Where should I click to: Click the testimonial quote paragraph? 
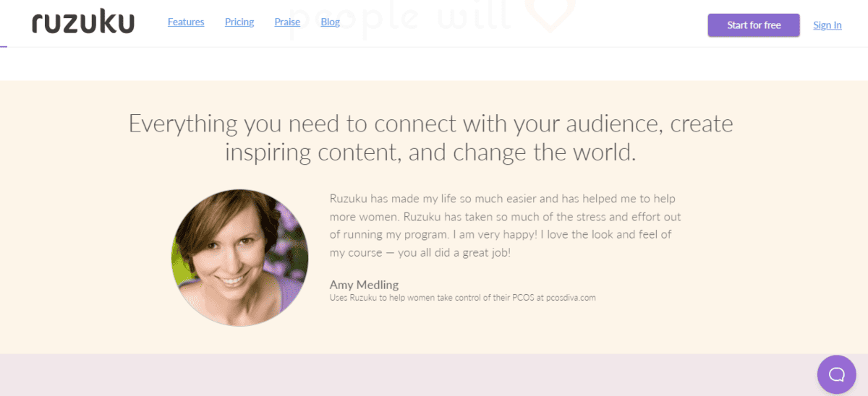click(x=505, y=225)
